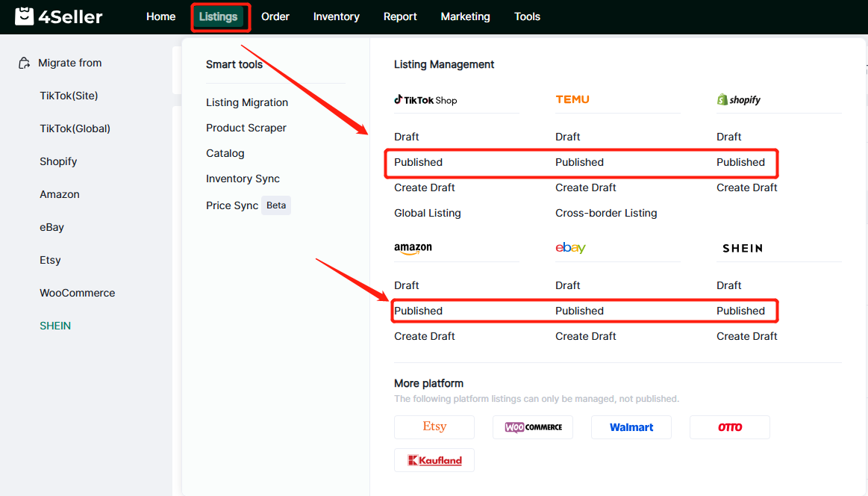Open the Listings menu in top navigation
This screenshot has height=496, width=868.
[219, 16]
